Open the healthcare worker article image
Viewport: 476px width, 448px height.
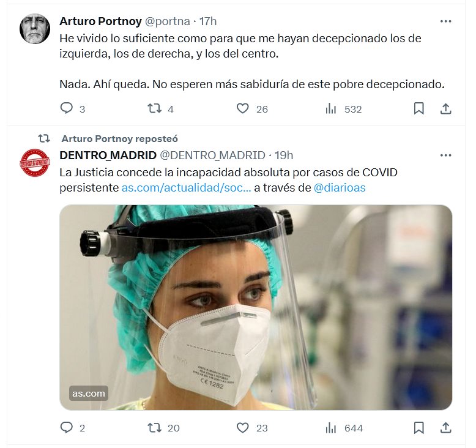[256, 306]
